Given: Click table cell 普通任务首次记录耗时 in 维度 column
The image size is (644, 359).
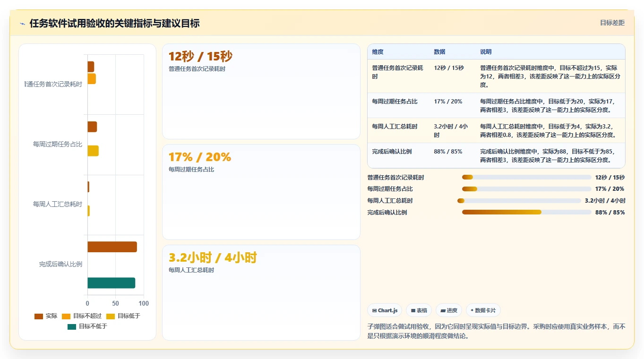Looking at the screenshot, I should tap(398, 76).
